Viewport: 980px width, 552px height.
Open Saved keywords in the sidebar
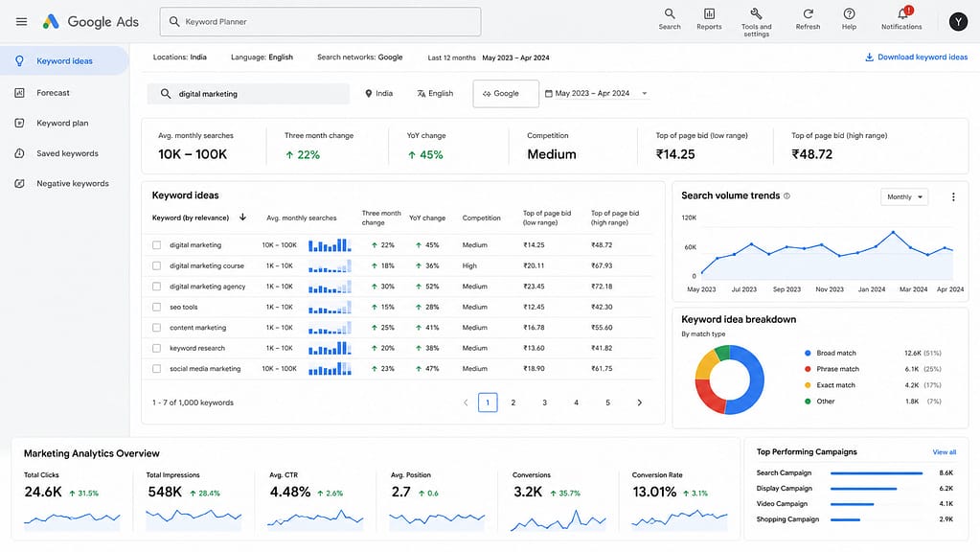(x=67, y=153)
